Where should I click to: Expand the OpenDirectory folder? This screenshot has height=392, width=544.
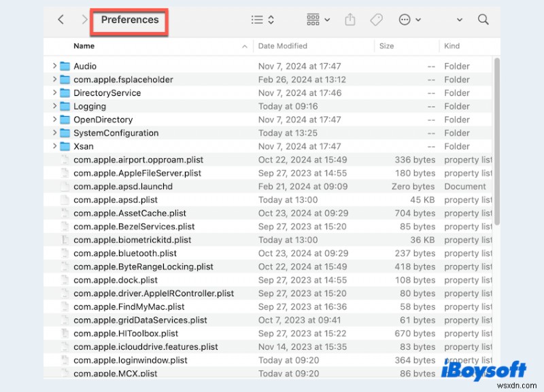[54, 119]
